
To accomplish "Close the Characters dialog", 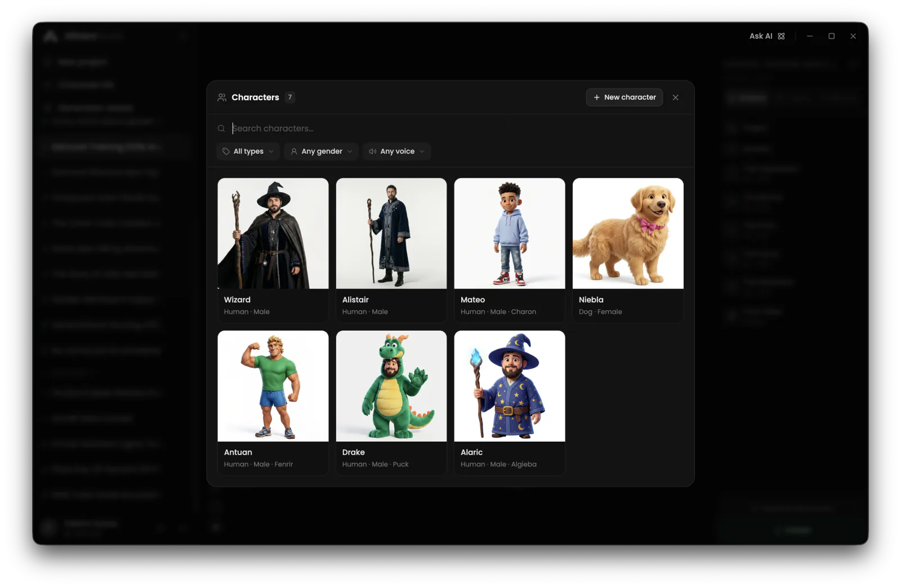I will 675,97.
